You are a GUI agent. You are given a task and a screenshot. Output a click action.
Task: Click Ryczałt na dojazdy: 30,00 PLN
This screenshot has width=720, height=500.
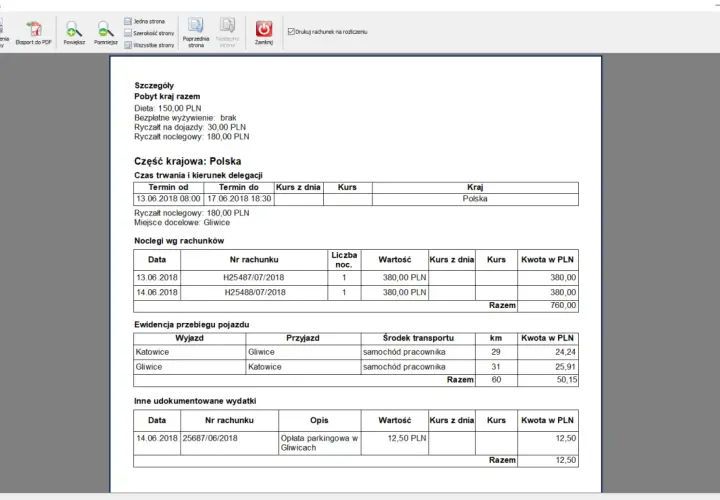click(x=190, y=127)
